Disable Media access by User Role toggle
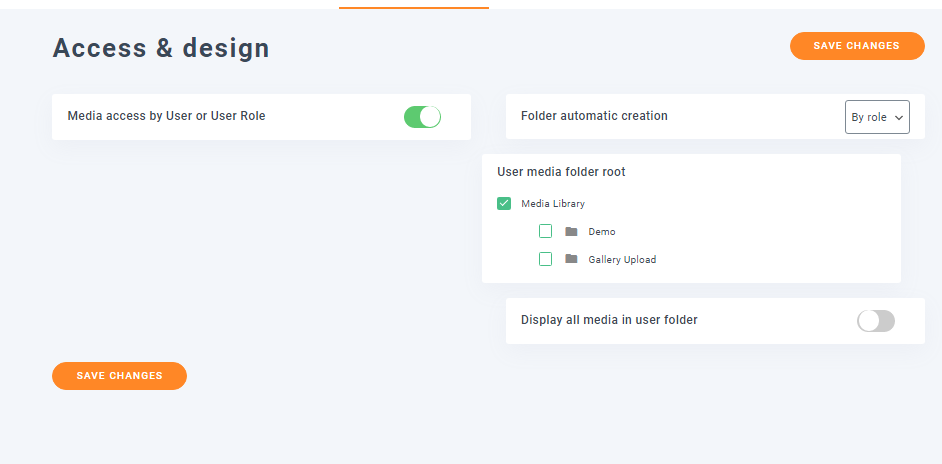Image resolution: width=942 pixels, height=464 pixels. (x=422, y=117)
